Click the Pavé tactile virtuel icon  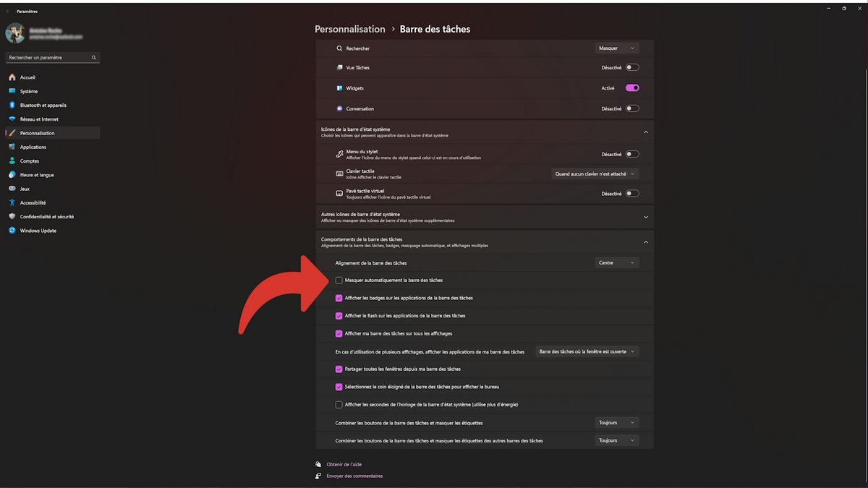pos(339,193)
